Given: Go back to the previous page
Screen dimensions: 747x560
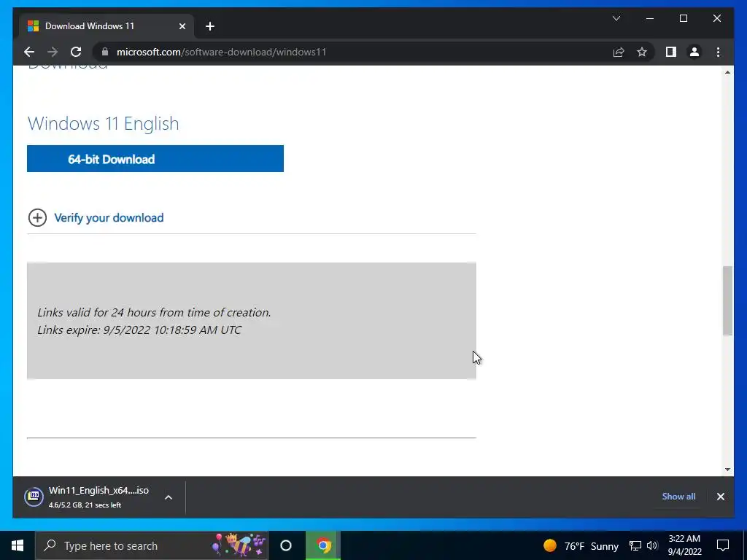Looking at the screenshot, I should (29, 52).
